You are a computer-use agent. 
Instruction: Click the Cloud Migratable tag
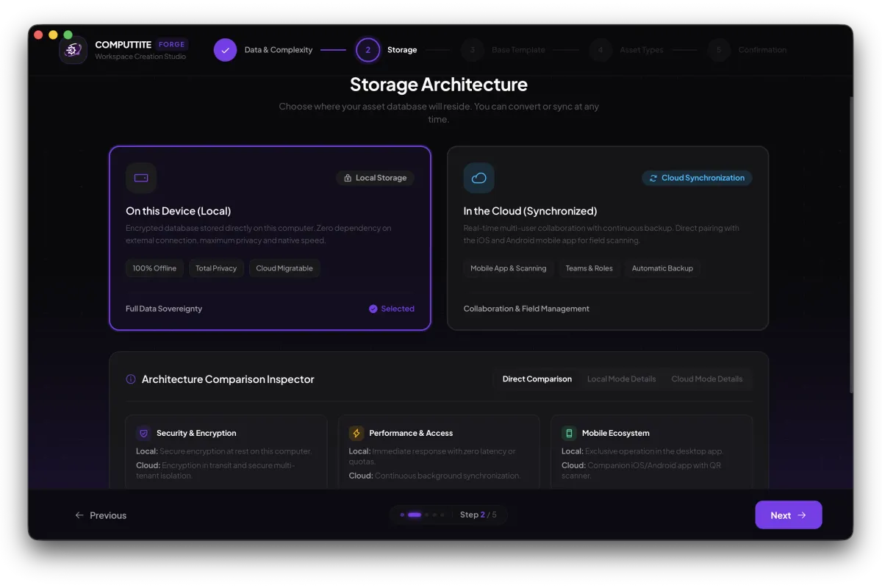(284, 268)
